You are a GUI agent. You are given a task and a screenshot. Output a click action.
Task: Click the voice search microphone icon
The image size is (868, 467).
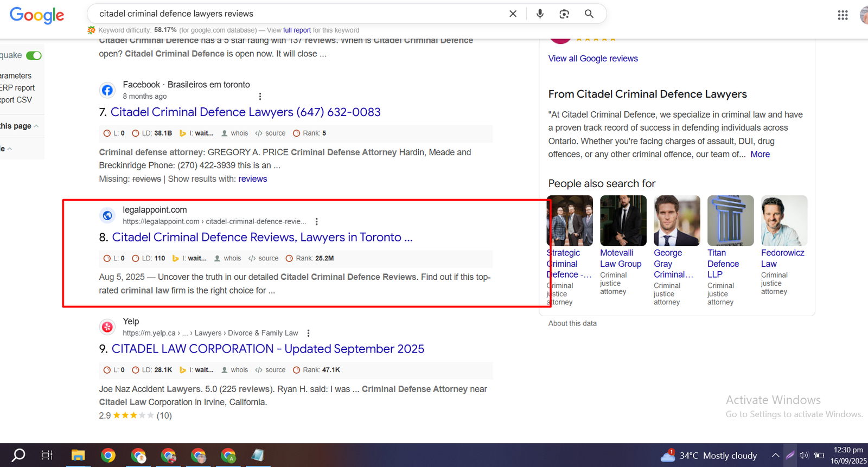point(540,14)
